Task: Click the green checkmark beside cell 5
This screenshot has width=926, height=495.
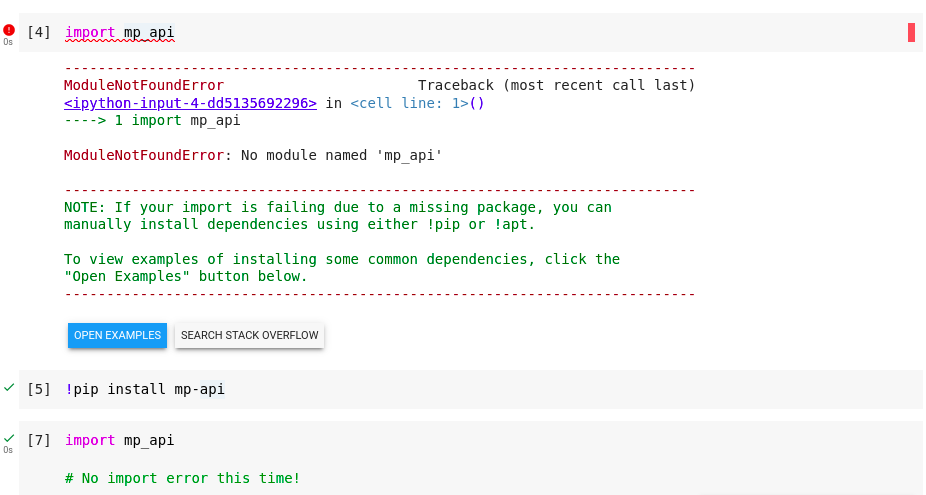Action: (9, 387)
